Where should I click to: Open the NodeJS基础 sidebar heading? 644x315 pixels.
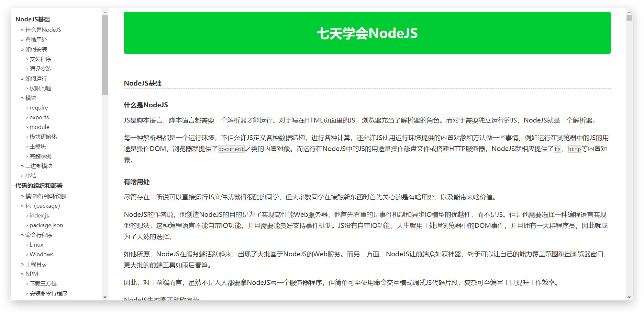(x=33, y=19)
